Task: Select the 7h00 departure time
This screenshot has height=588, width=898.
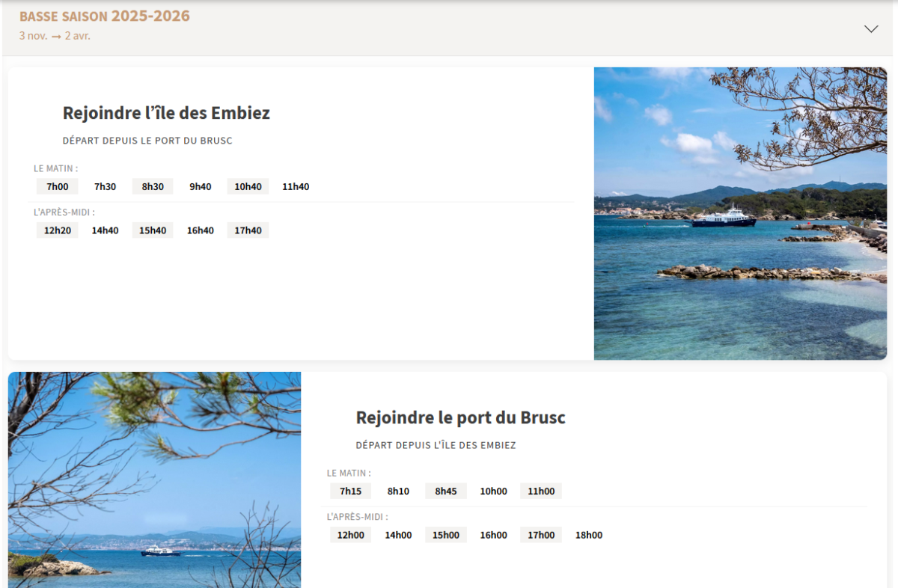Action: coord(58,186)
